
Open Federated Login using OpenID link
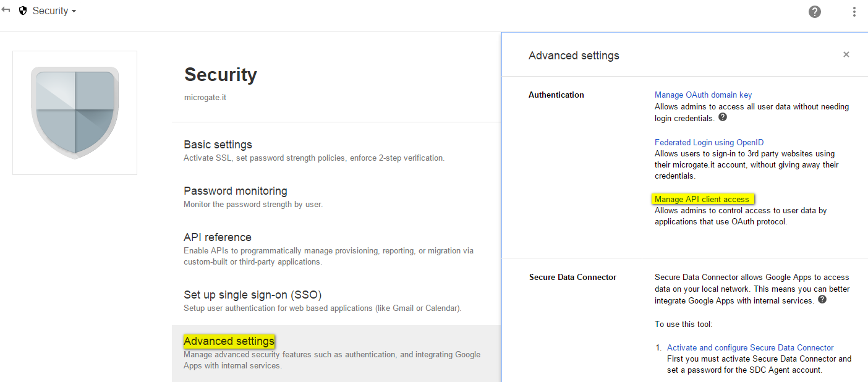709,143
